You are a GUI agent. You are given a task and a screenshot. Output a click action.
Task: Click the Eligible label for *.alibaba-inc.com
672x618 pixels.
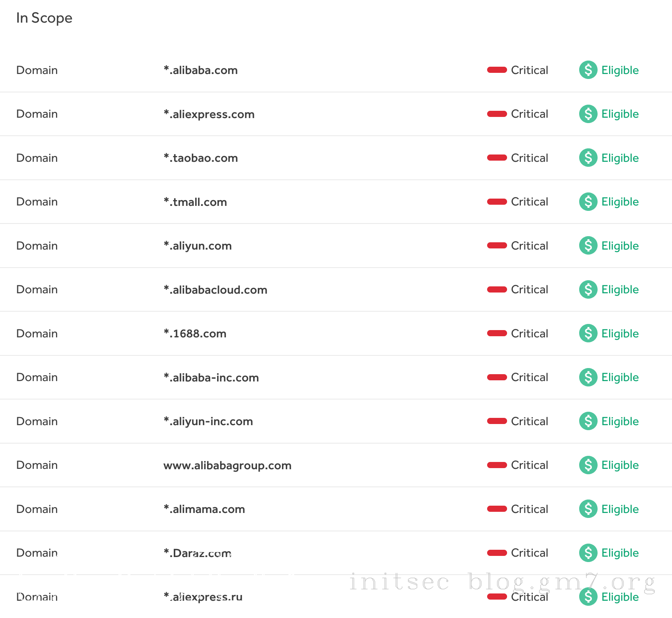(620, 377)
